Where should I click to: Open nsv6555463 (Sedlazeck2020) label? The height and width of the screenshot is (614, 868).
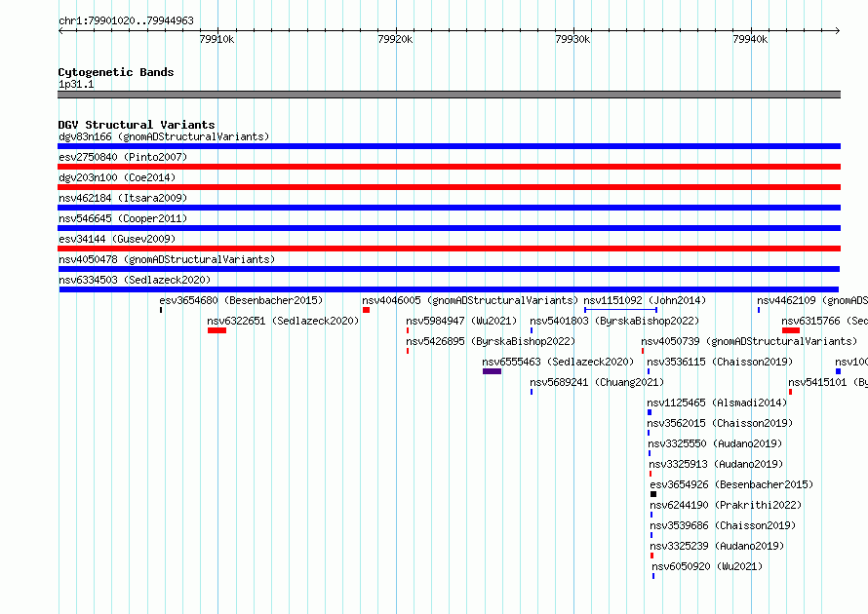tap(558, 362)
